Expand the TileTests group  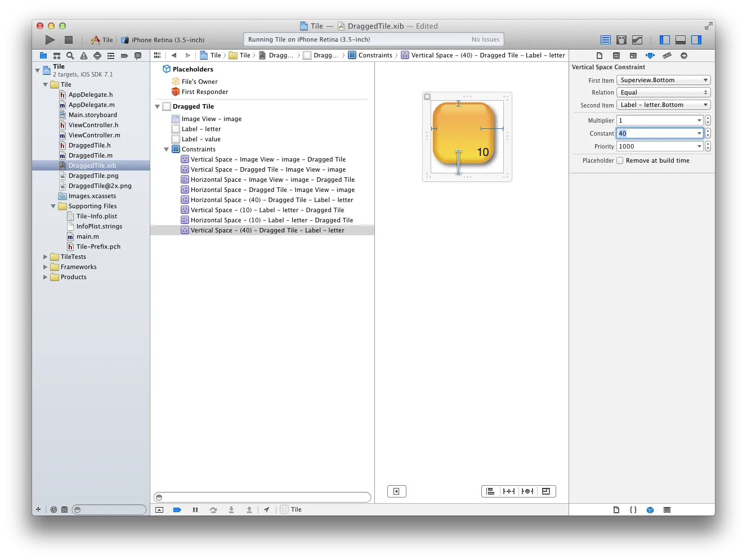coord(46,257)
